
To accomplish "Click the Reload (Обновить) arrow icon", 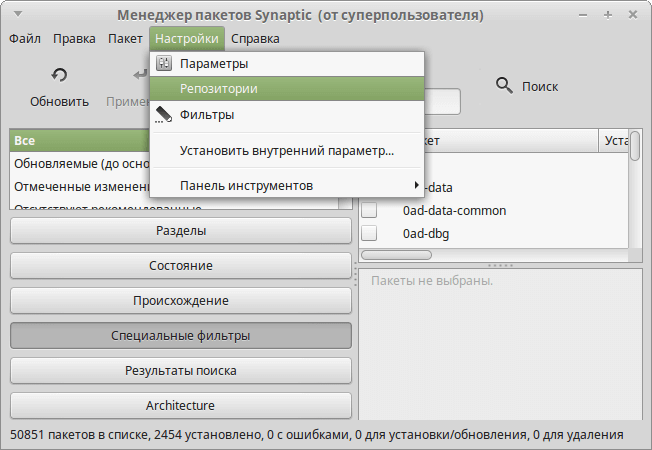I will point(59,75).
